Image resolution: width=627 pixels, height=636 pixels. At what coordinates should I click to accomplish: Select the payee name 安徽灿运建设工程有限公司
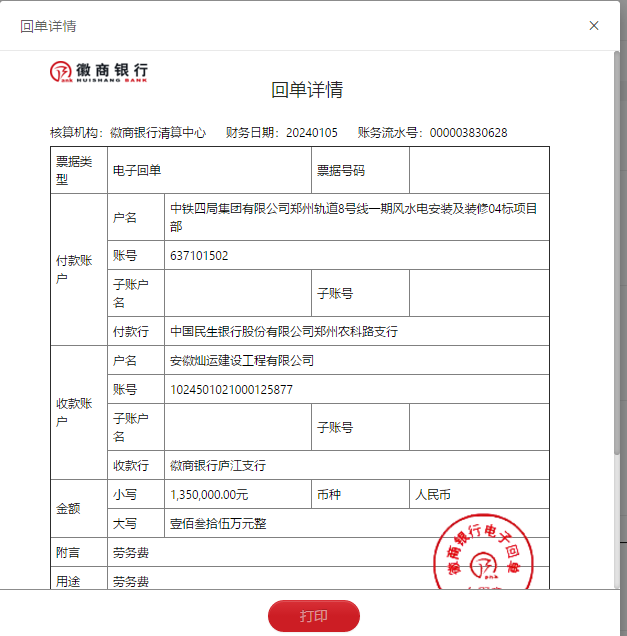tap(242, 361)
